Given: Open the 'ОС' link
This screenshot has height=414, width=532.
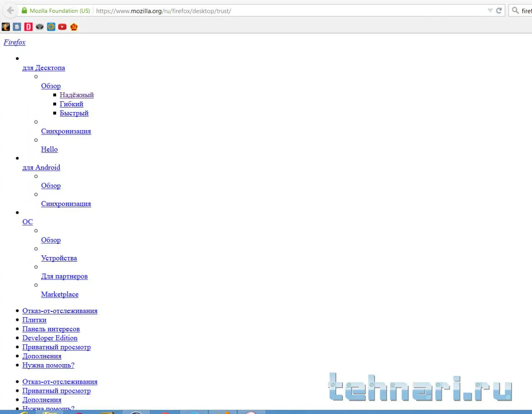Looking at the screenshot, I should pyautogui.click(x=27, y=222).
